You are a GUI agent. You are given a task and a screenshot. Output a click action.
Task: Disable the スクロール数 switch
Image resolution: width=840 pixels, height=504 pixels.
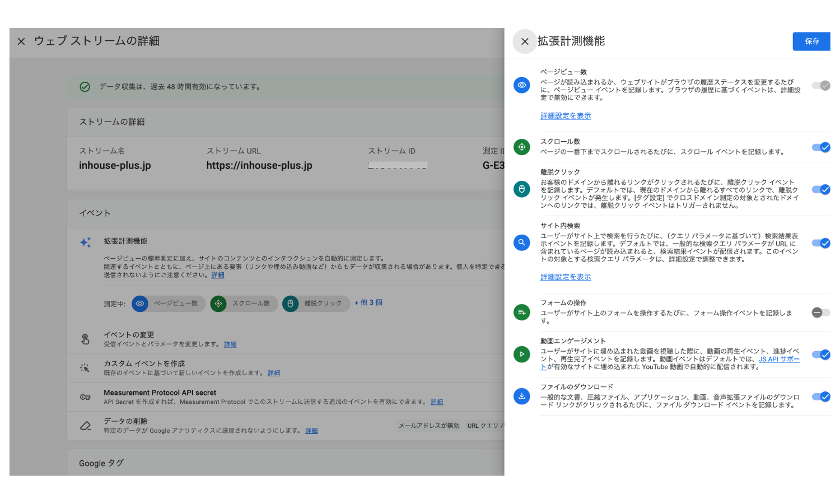(x=821, y=147)
